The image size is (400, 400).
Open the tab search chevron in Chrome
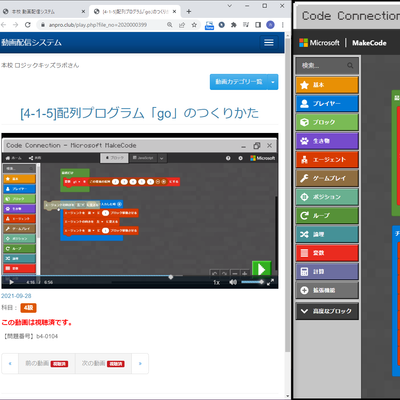[230, 6]
